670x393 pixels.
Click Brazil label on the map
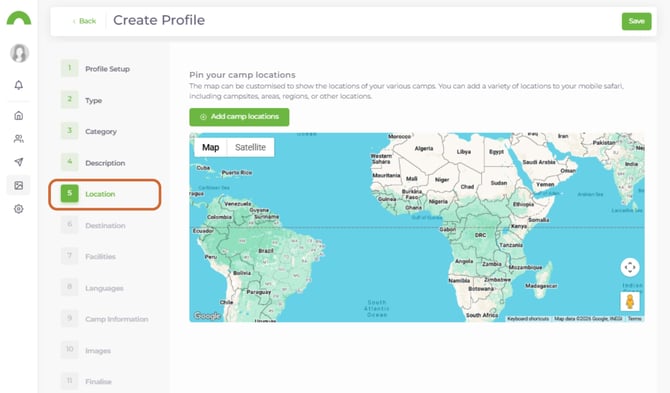[x=266, y=251]
